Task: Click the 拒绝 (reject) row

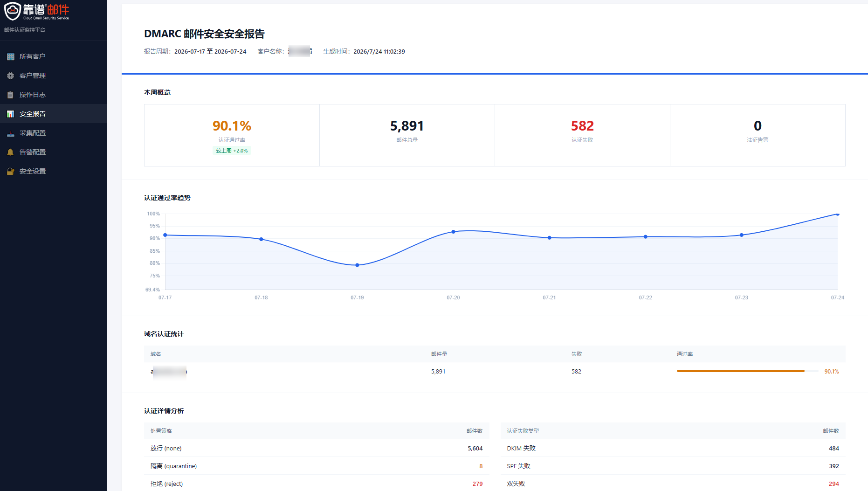Action: 317,484
